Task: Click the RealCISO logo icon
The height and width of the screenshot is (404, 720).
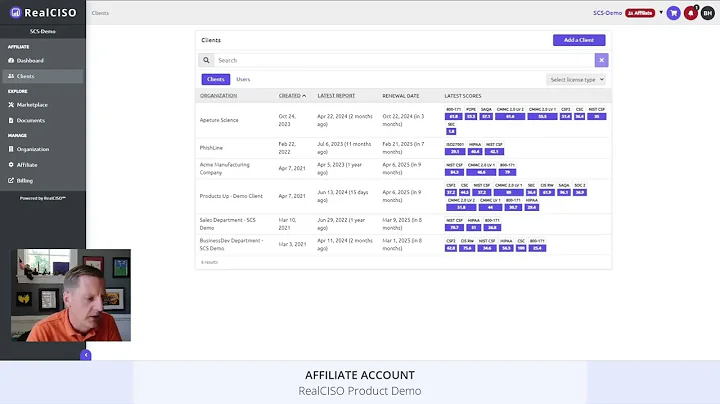Action: tap(15, 12)
